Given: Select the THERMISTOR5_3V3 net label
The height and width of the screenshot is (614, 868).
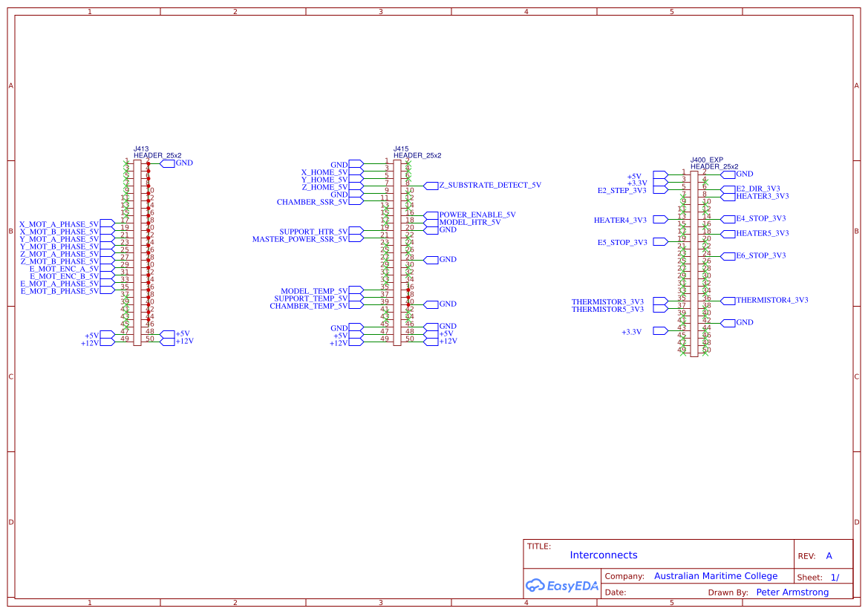Looking at the screenshot, I should pyautogui.click(x=608, y=310).
